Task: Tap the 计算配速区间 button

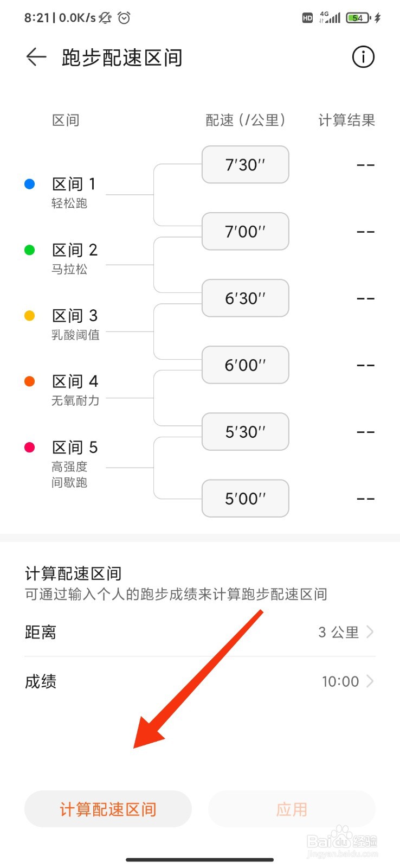Action: pos(108,809)
